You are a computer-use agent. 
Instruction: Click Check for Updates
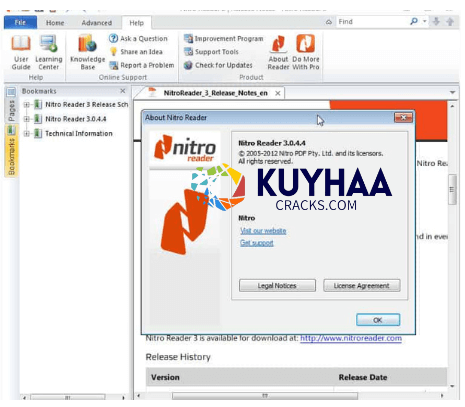[x=218, y=65]
